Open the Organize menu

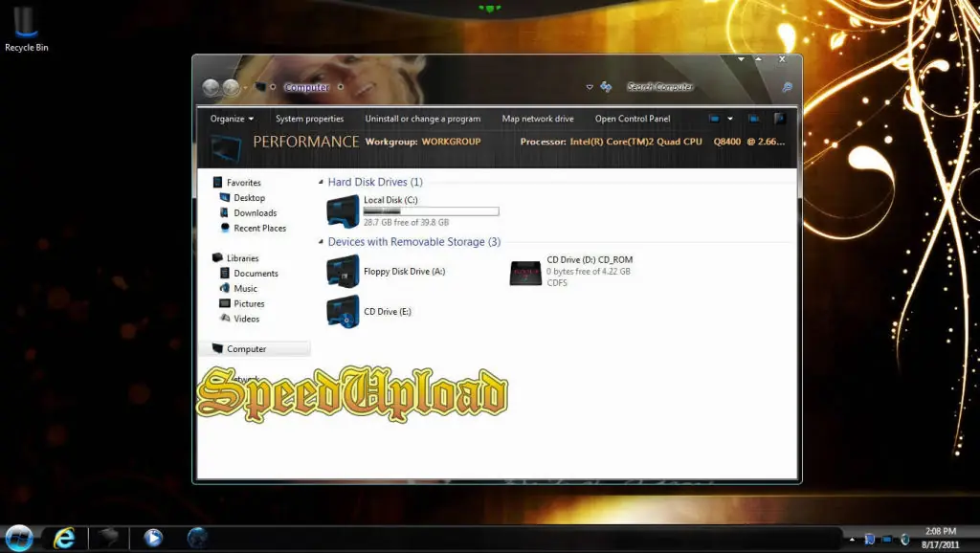[x=232, y=119]
